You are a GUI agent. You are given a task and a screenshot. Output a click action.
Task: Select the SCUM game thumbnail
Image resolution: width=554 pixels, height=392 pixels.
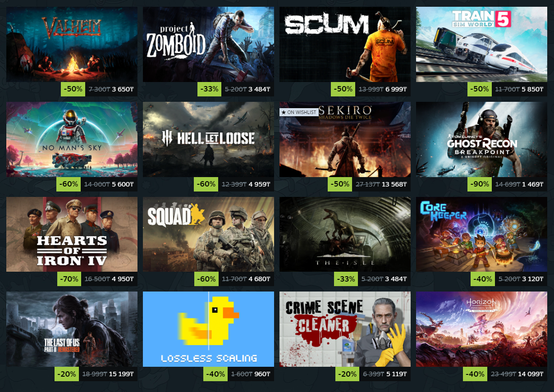(x=345, y=44)
